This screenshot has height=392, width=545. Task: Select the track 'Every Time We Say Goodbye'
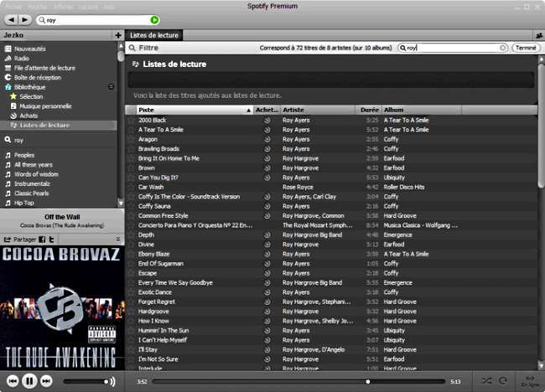click(175, 282)
